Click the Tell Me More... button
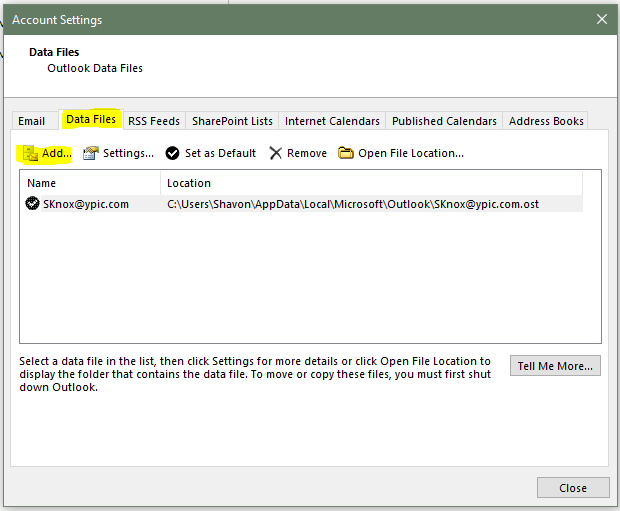 [555, 366]
